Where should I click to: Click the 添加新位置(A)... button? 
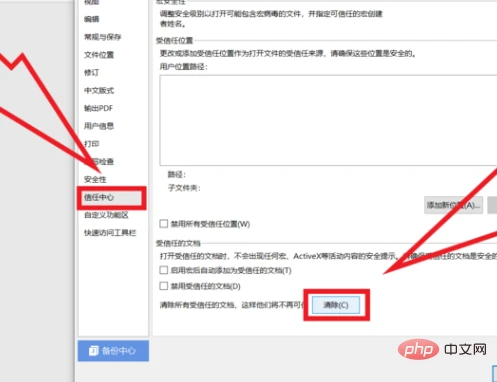453,205
